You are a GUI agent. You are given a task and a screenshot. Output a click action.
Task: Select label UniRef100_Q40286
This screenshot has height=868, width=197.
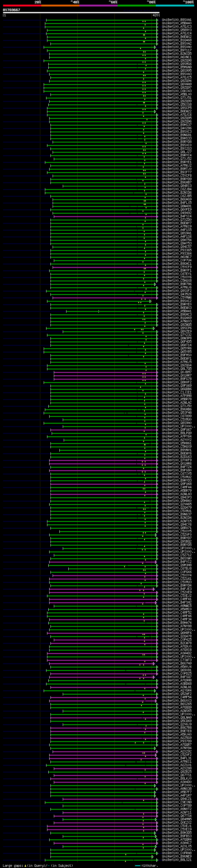tap(176, 128)
